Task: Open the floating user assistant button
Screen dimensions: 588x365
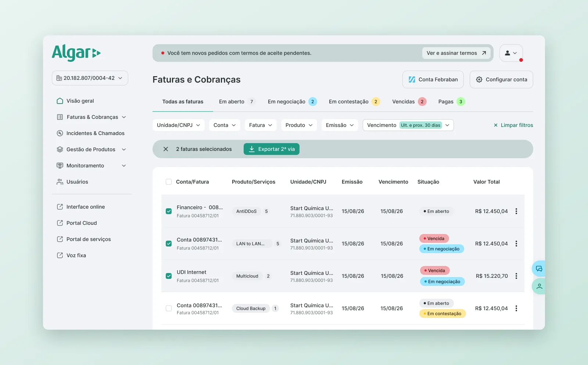Action: (x=539, y=286)
